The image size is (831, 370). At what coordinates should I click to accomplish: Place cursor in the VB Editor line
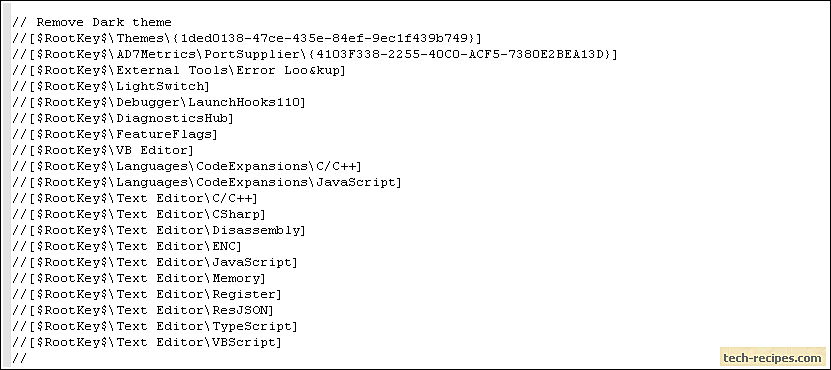tap(103, 150)
